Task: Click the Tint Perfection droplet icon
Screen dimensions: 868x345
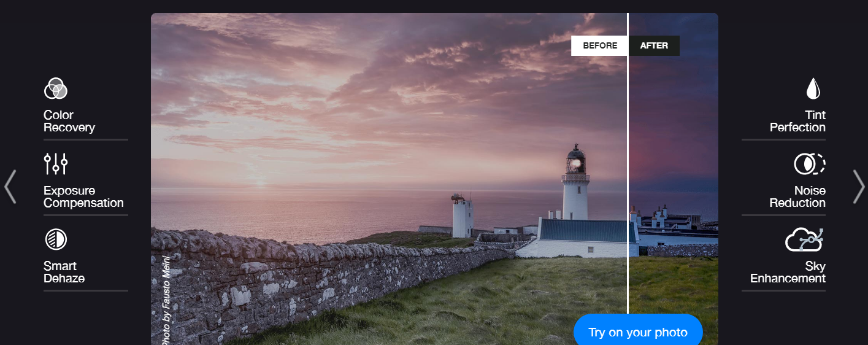Action: (x=813, y=89)
